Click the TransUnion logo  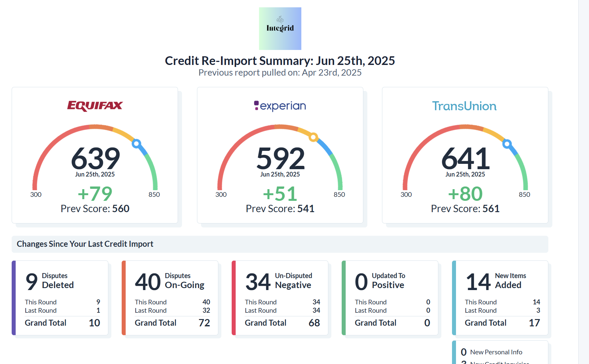click(x=464, y=106)
